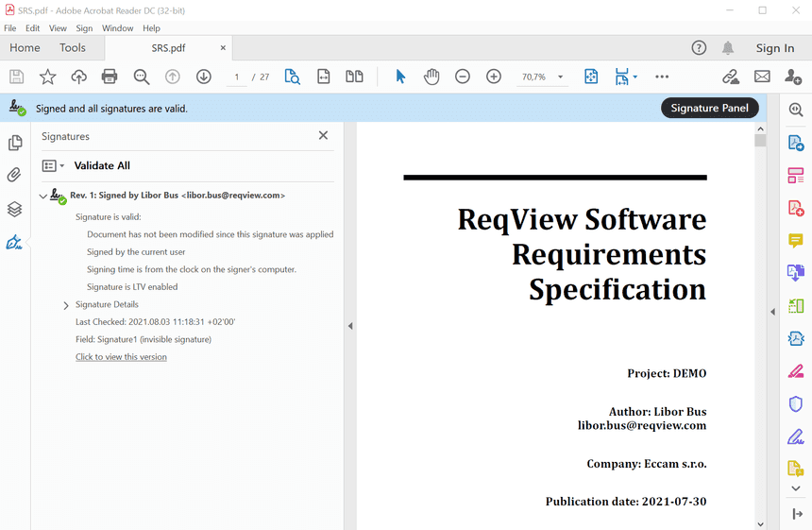The image size is (812, 530).
Task: Expand Signature Details
Action: point(66,305)
